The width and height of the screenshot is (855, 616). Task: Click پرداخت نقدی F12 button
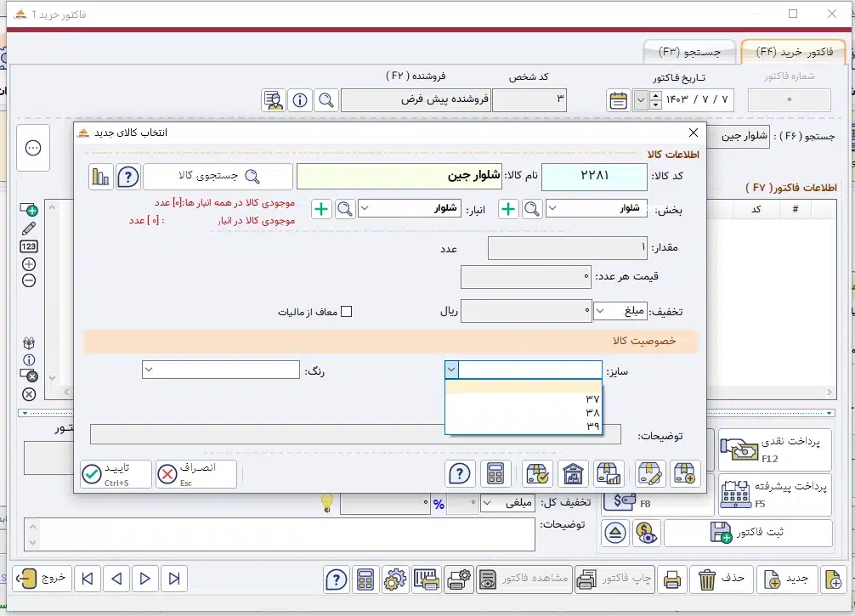[x=775, y=449]
